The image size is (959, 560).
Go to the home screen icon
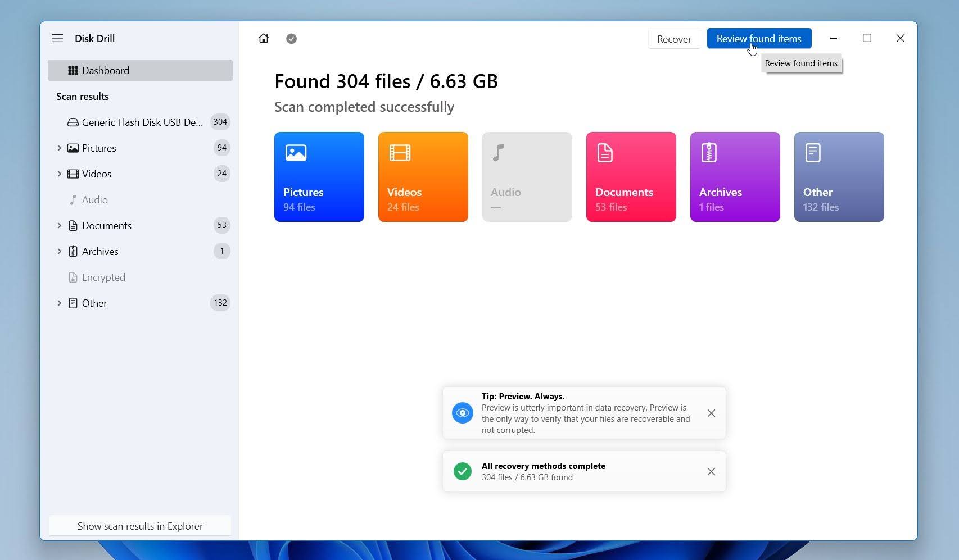[x=264, y=38]
